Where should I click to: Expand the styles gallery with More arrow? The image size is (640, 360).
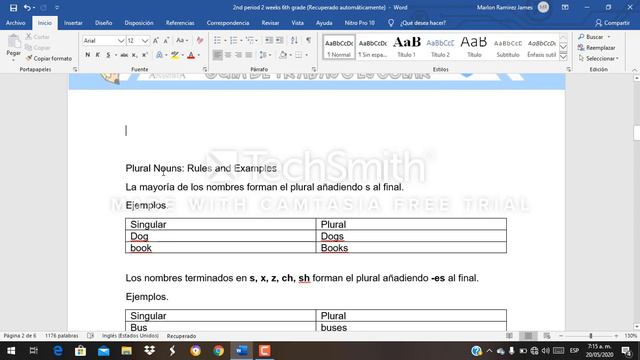(x=563, y=57)
